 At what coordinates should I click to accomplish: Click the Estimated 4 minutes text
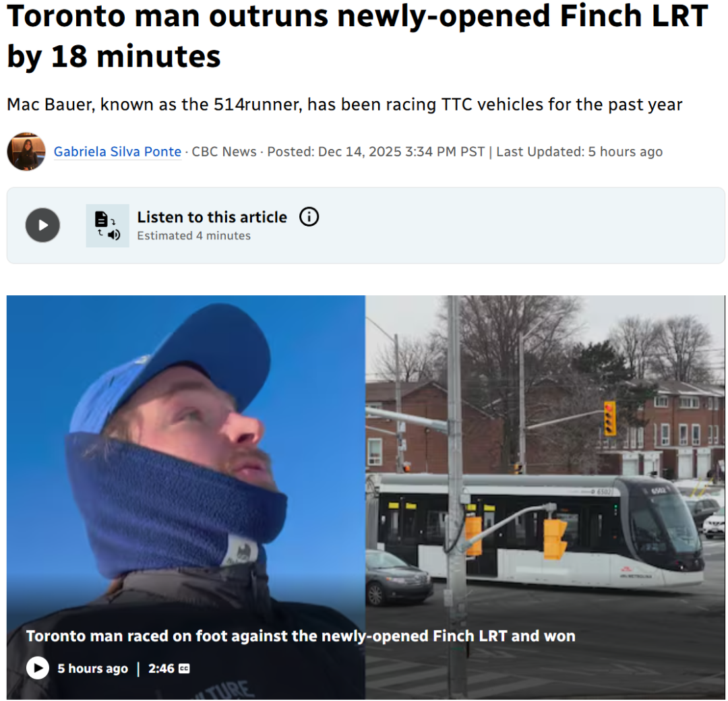coord(193,236)
